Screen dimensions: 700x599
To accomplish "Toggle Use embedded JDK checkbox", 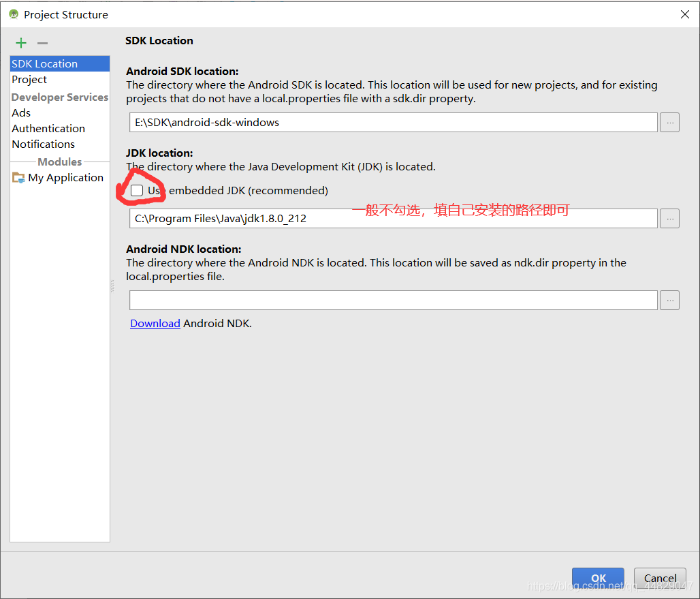I will pos(137,190).
